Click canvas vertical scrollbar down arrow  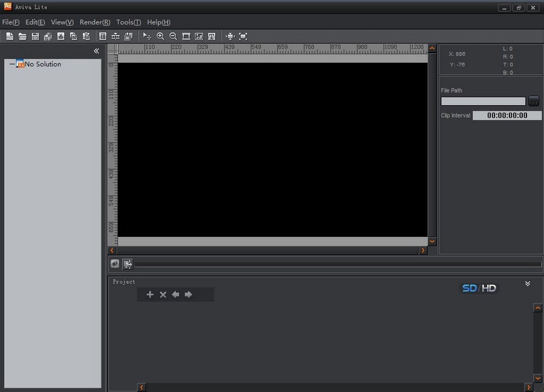click(432, 241)
